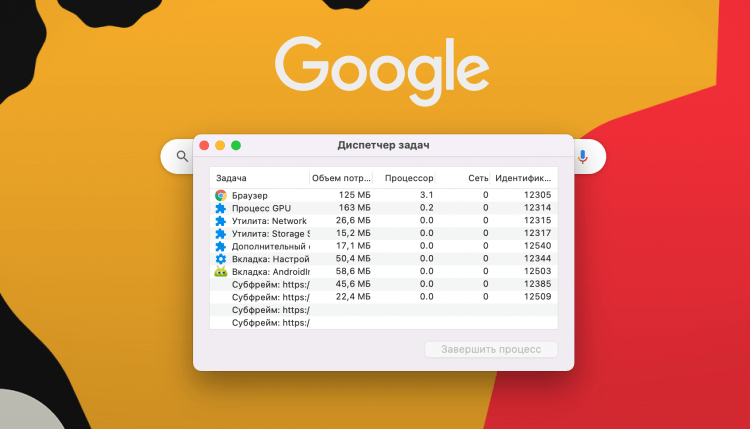Select the Браузер task row label
Viewport: 750px width, 429px height.
250,195
